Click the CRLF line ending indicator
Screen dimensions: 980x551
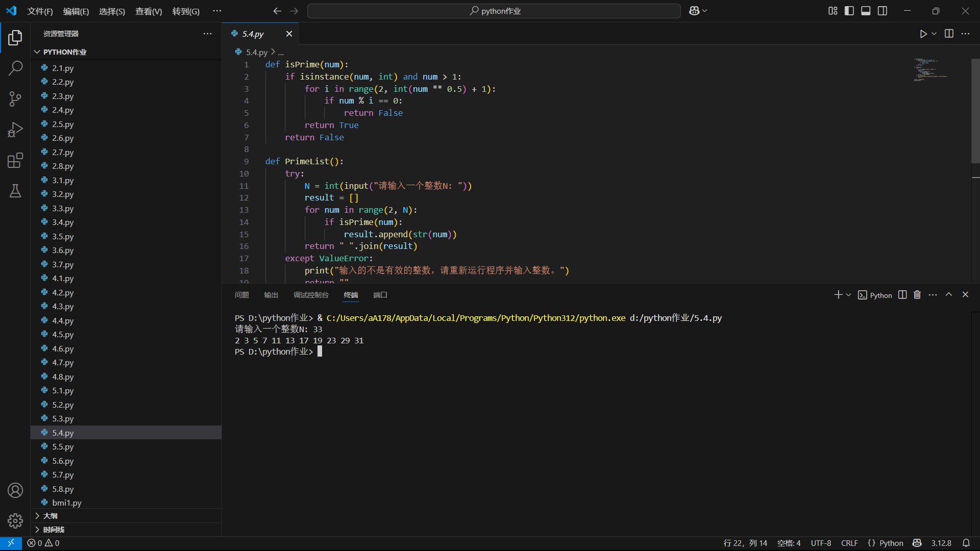849,543
